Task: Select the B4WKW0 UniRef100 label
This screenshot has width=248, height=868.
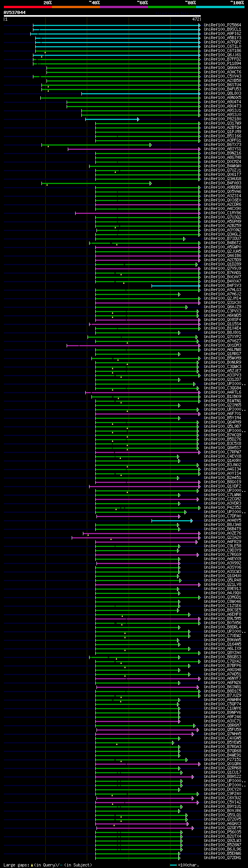Action: (x=222, y=166)
